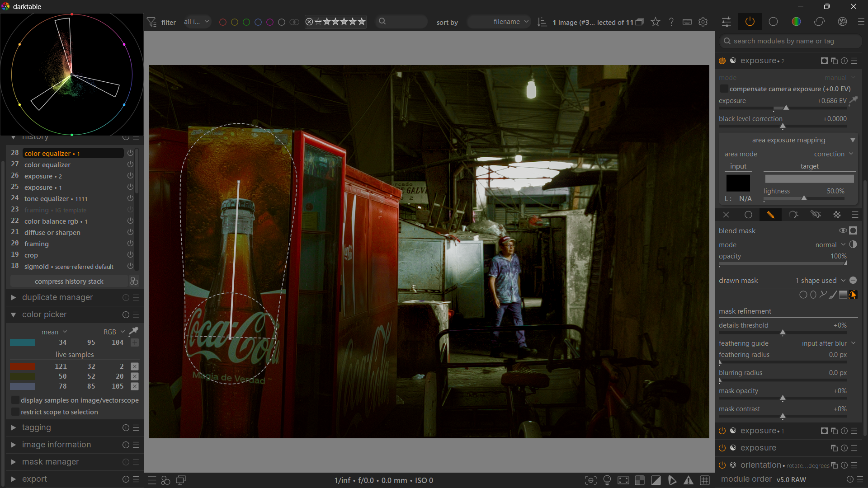868x488 pixels.
Task: Open the base modules group tab
Action: point(773,22)
